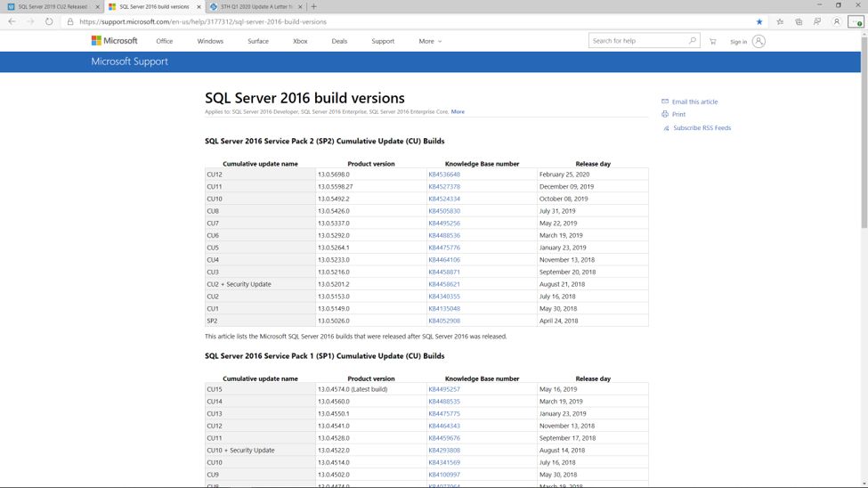Open KB4495257 link for SP1 CU15
868x488 pixels.
(444, 389)
